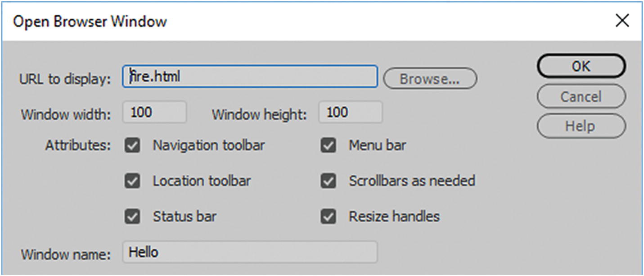Click the "Window height:" label text
644x276 pixels.
(x=259, y=114)
